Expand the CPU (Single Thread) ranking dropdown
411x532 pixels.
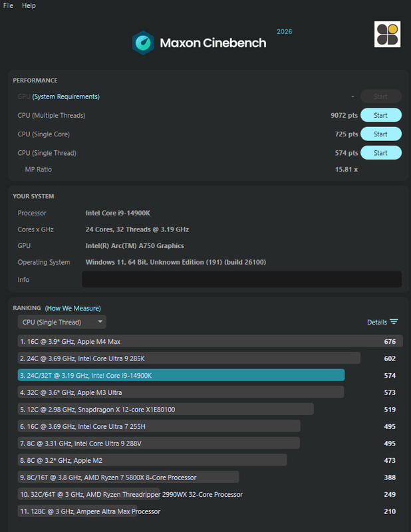(x=62, y=322)
